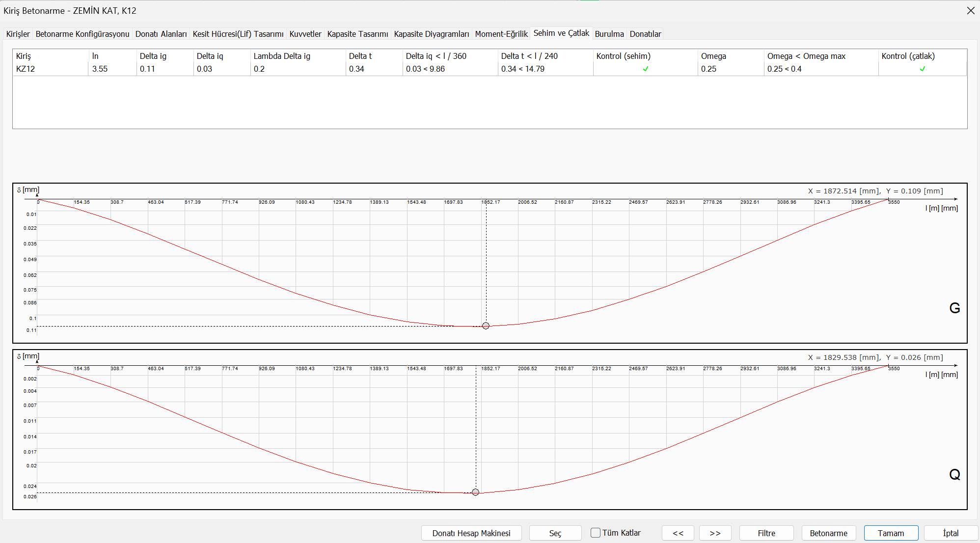Click the circle marker on G deflection curve
This screenshot has width=980, height=543.
(x=486, y=326)
